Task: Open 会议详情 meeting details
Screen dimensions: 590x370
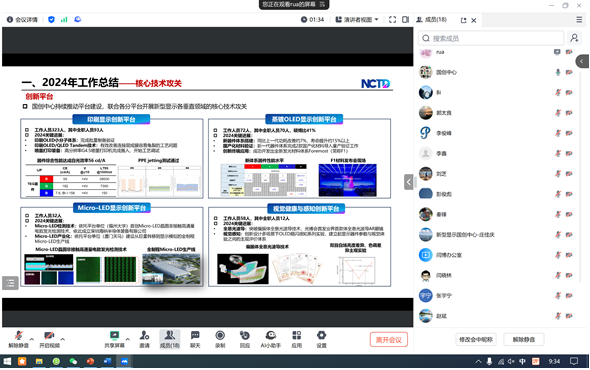Action: 22,20
